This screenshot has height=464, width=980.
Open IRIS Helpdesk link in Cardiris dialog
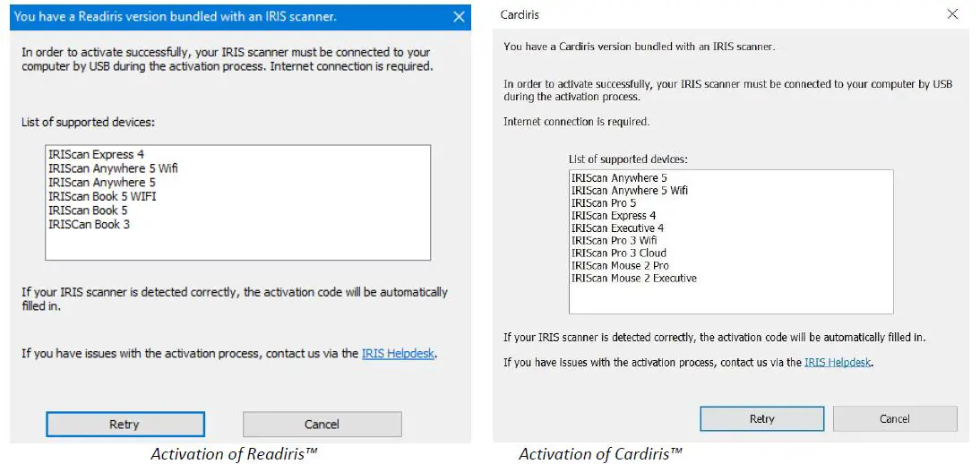[x=838, y=363]
